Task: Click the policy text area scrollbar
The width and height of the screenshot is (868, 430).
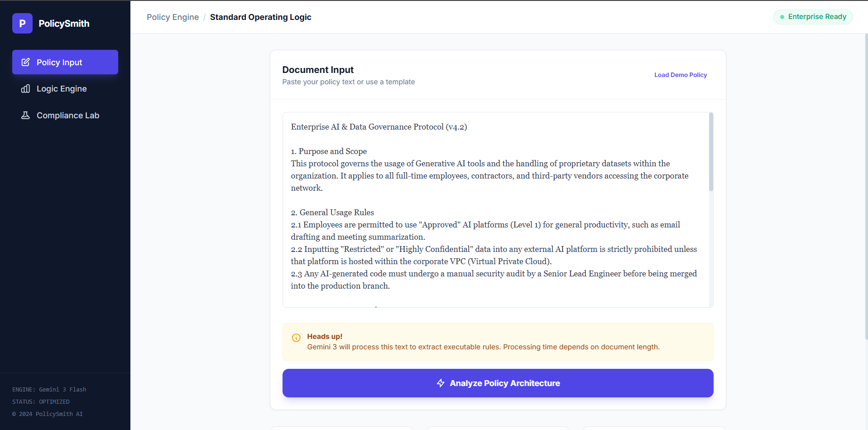Action: (711, 152)
